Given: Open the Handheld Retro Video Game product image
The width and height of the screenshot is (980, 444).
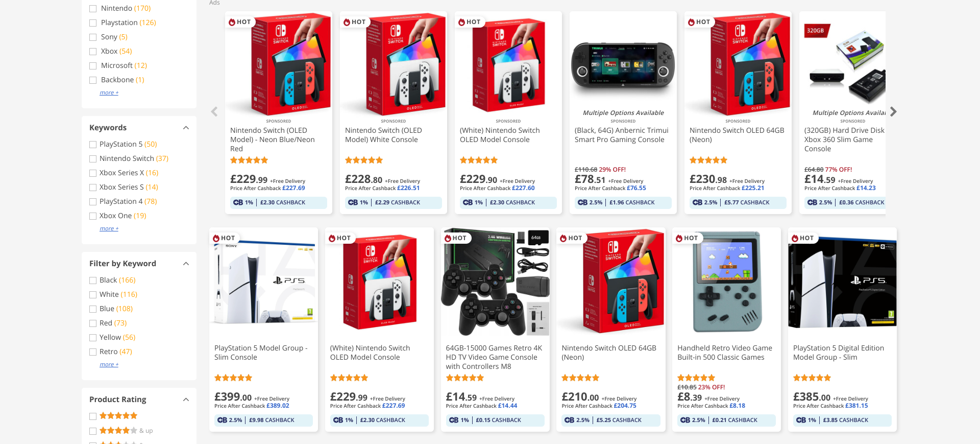Looking at the screenshot, I should click(x=726, y=282).
